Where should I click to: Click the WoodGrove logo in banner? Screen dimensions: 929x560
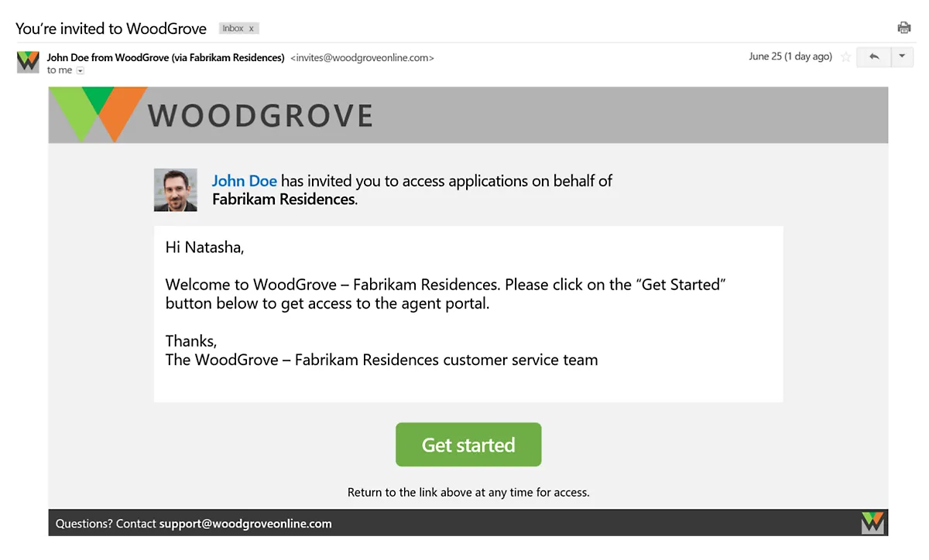click(x=98, y=114)
